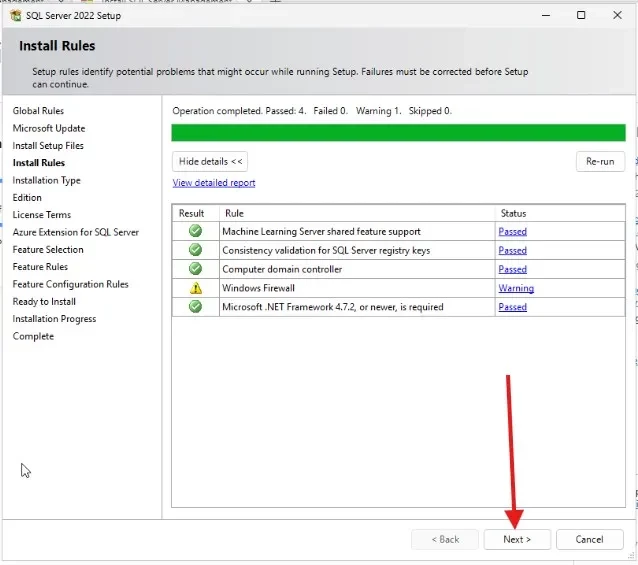Select Feature Configuration Rules step

click(x=70, y=284)
